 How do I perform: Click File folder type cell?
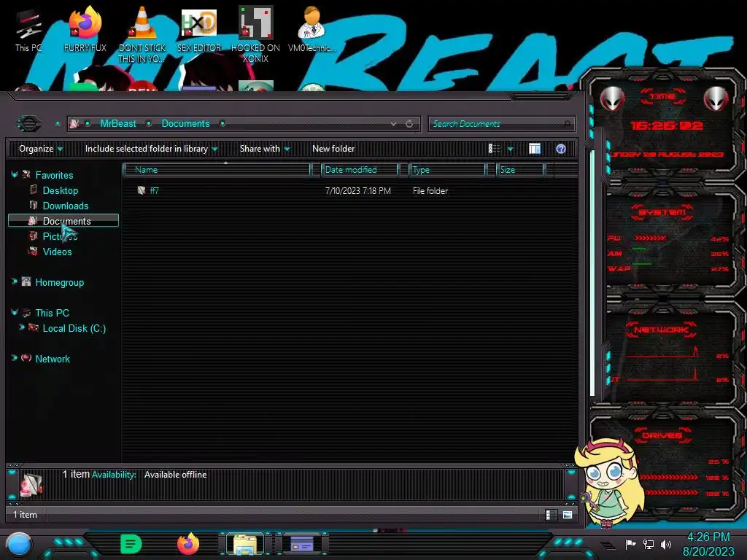(430, 190)
